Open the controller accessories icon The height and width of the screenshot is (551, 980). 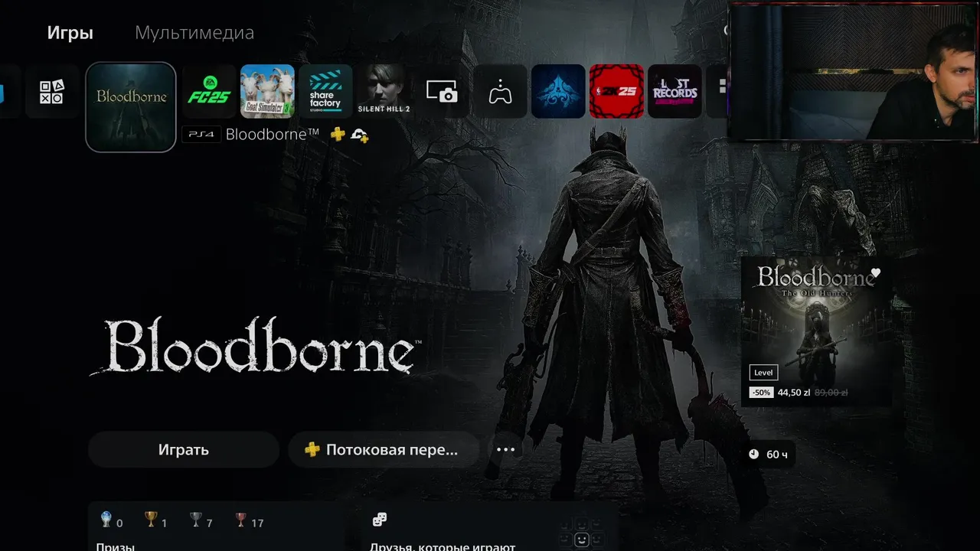(x=500, y=92)
